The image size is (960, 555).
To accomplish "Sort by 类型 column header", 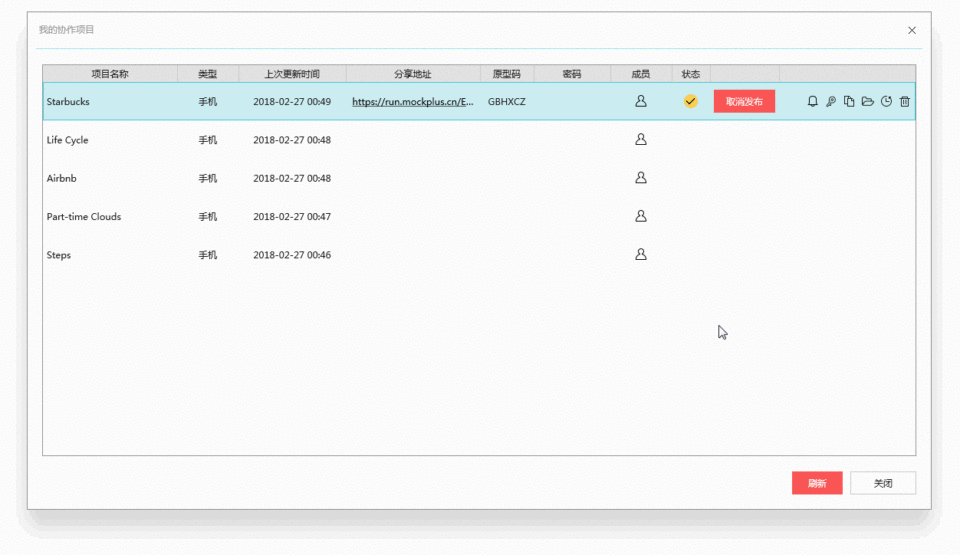I will click(x=208, y=74).
